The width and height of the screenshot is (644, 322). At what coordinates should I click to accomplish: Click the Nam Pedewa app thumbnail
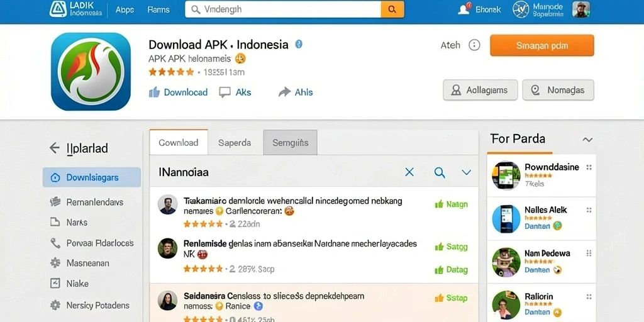click(x=506, y=262)
